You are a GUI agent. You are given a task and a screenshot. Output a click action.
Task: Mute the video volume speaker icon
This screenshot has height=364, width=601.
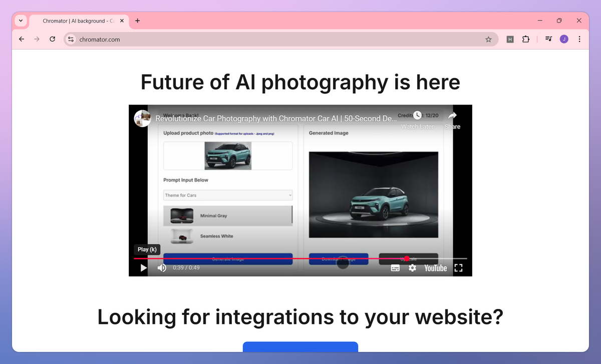(162, 268)
